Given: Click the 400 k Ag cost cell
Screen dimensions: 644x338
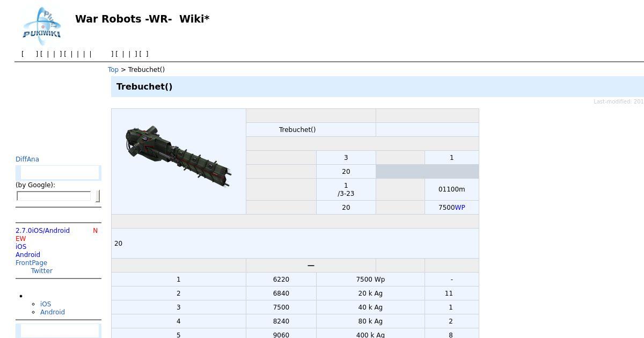Looking at the screenshot, I should pyautogui.click(x=370, y=335).
